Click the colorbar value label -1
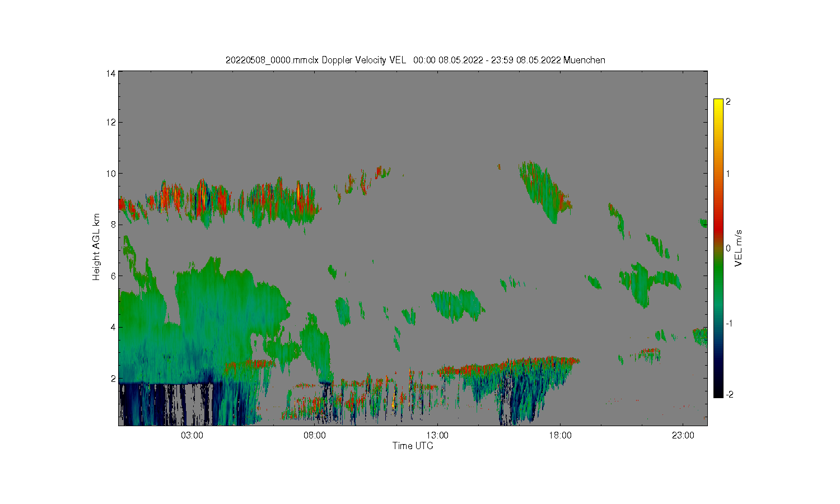Image resolution: width=840 pixels, height=504 pixels. (x=729, y=324)
